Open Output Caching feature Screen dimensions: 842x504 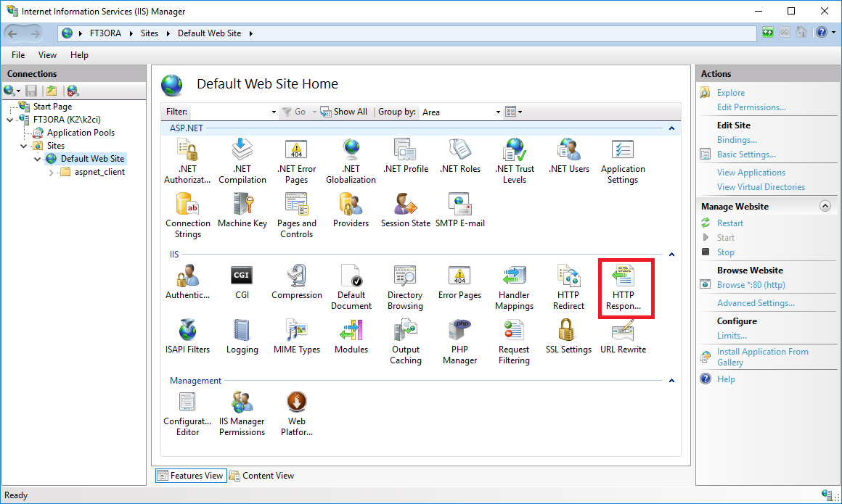point(406,342)
